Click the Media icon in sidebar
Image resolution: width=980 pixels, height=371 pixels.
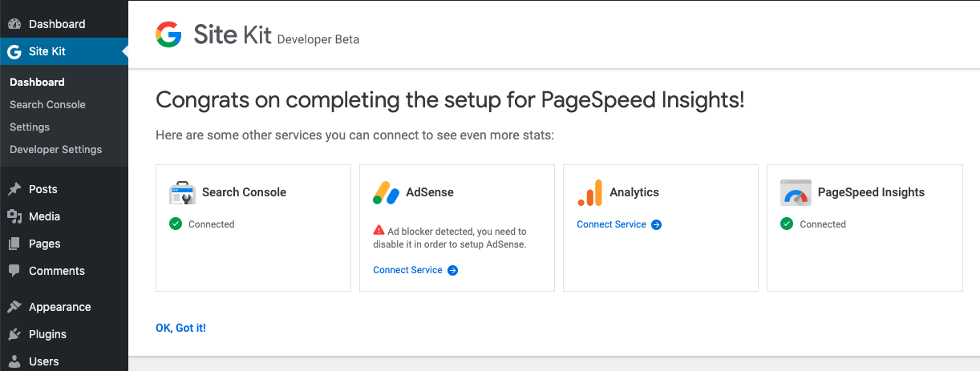click(14, 216)
